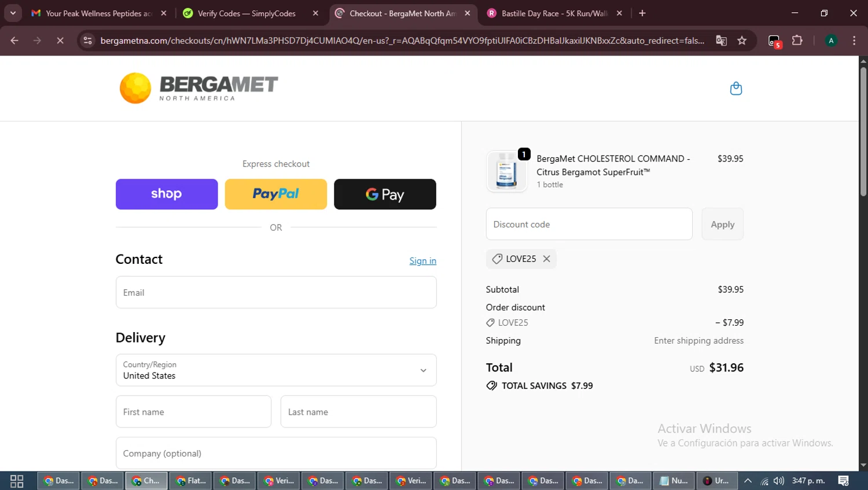Viewport: 868px width, 490px height.
Task: Remove the LOVE25 discount tag
Action: [x=546, y=259]
